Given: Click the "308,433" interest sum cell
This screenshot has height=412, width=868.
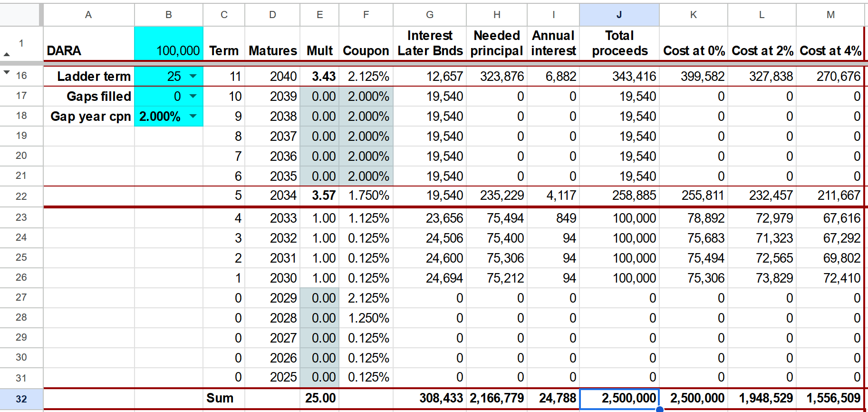Looking at the screenshot, I should click(x=430, y=399).
